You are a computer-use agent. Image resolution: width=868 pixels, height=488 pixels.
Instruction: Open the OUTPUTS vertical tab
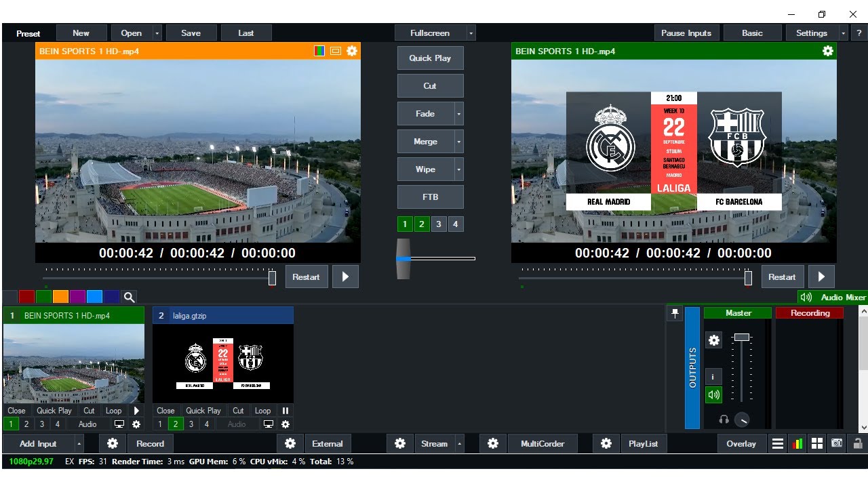click(x=692, y=368)
